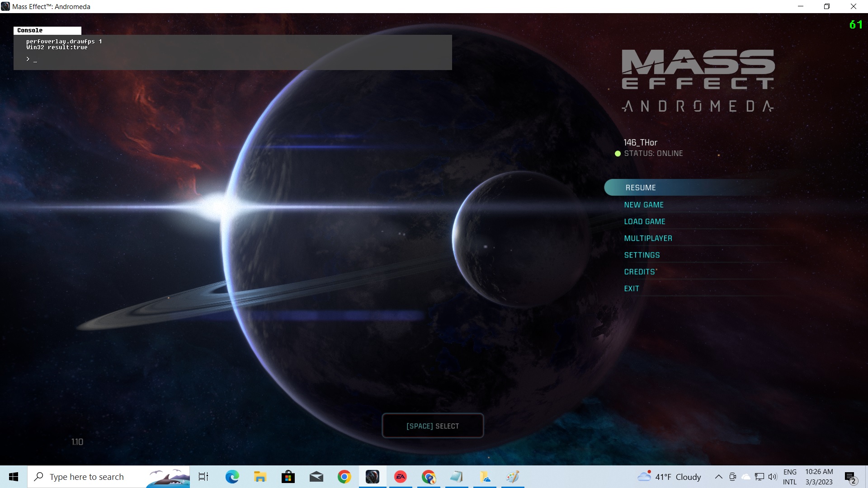
Task: Launch Microsoft Edge from the taskbar
Action: click(x=232, y=477)
